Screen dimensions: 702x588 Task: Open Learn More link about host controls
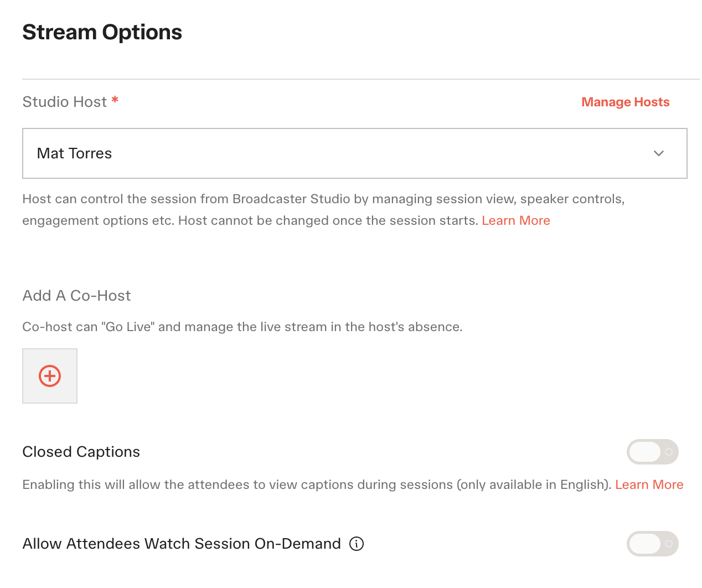516,220
